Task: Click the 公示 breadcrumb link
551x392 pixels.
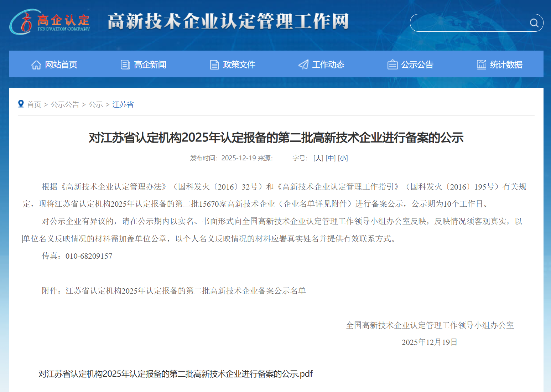Action: (x=96, y=104)
